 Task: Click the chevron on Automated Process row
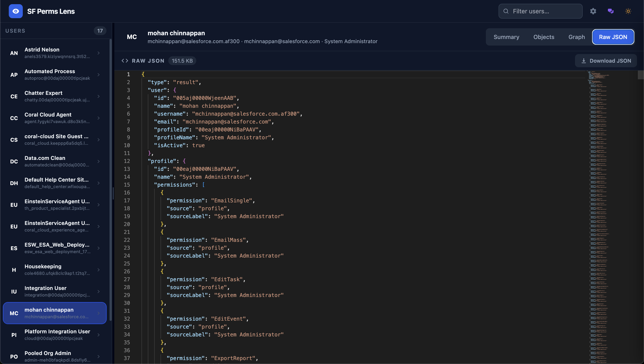click(99, 75)
